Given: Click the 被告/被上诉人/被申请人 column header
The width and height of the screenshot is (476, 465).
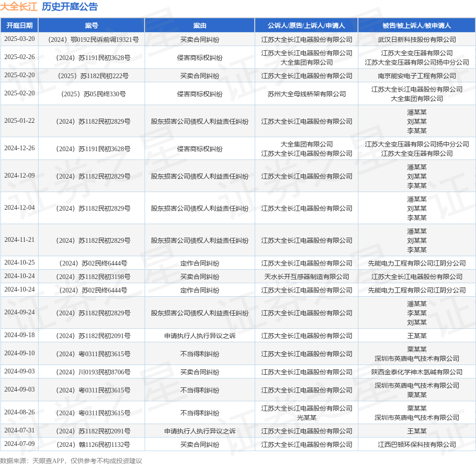Looking at the screenshot, I should (x=416, y=26).
